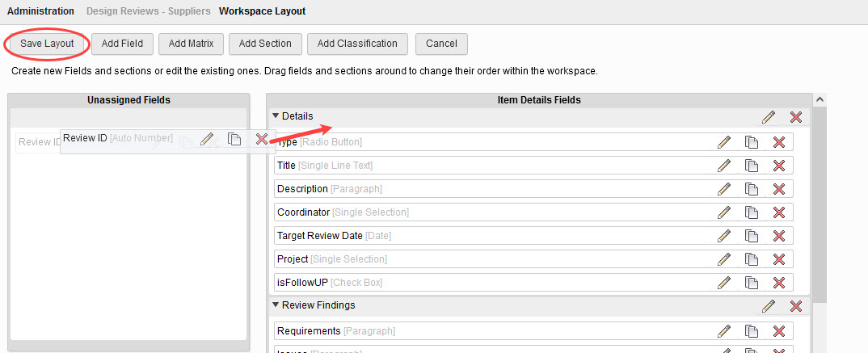Click the Item Details Fields scrollbar track

(x=820, y=326)
